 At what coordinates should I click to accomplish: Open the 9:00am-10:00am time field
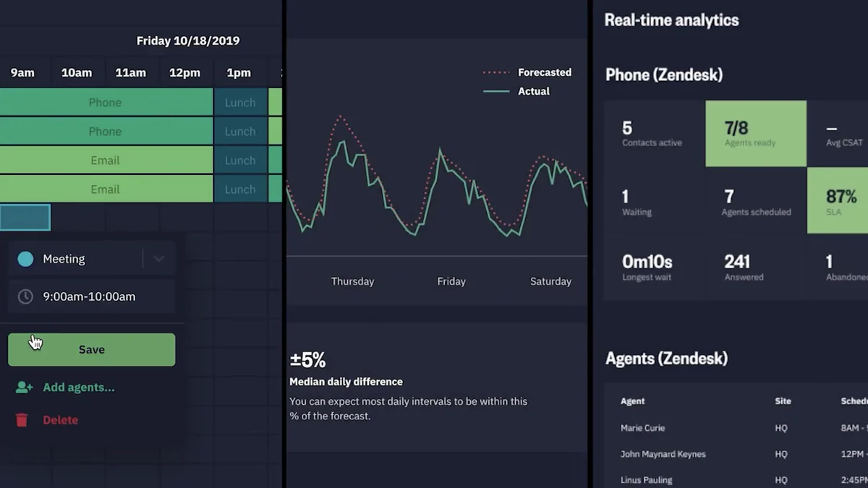(91, 296)
